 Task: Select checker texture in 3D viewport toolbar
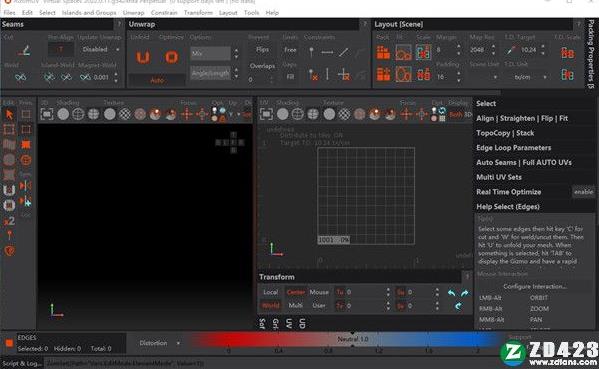125,114
